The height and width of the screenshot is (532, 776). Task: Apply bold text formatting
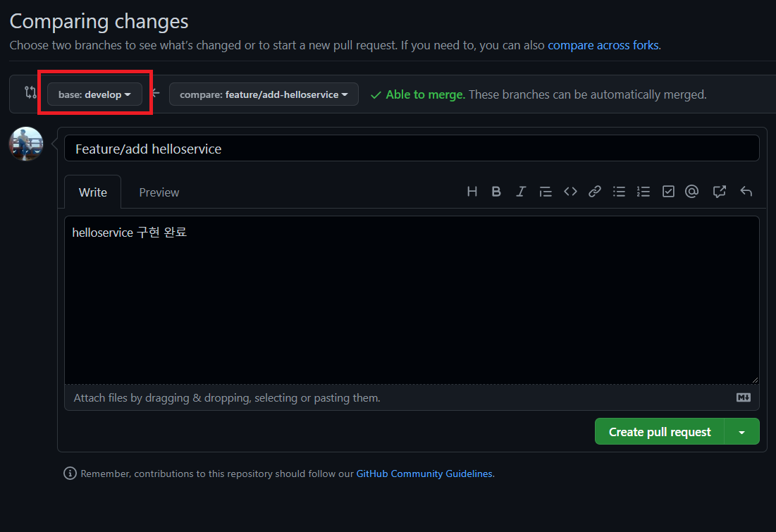[x=496, y=192]
